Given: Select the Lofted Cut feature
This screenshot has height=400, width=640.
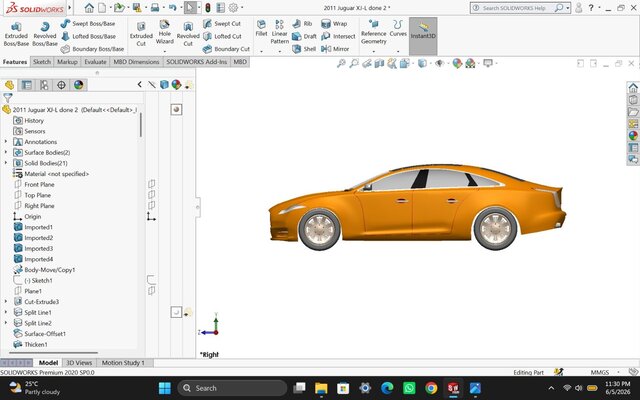Looking at the screenshot, I should tap(222, 36).
